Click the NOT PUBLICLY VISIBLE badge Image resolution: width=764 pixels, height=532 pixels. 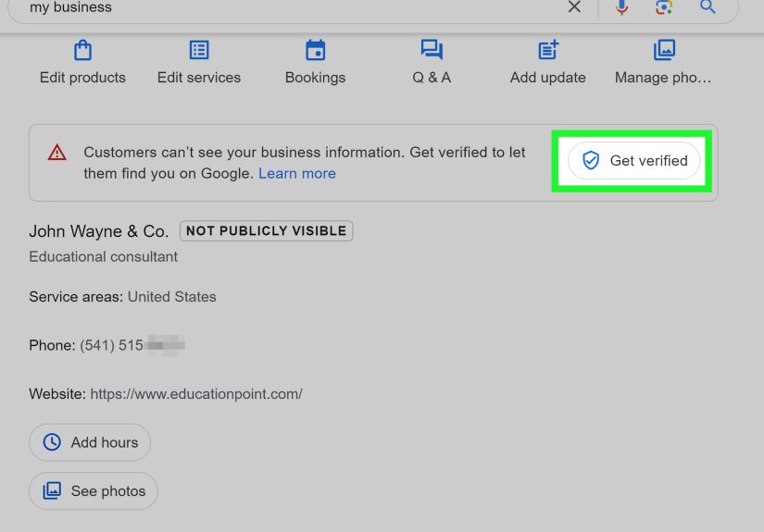(x=266, y=230)
